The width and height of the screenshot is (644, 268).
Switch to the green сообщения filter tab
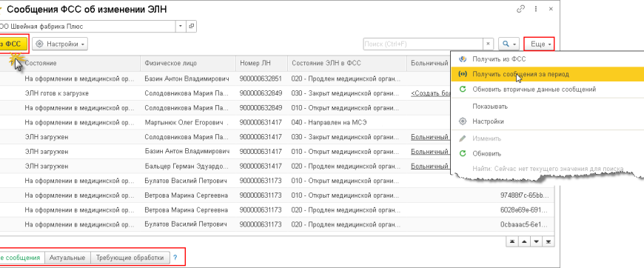click(x=21, y=258)
